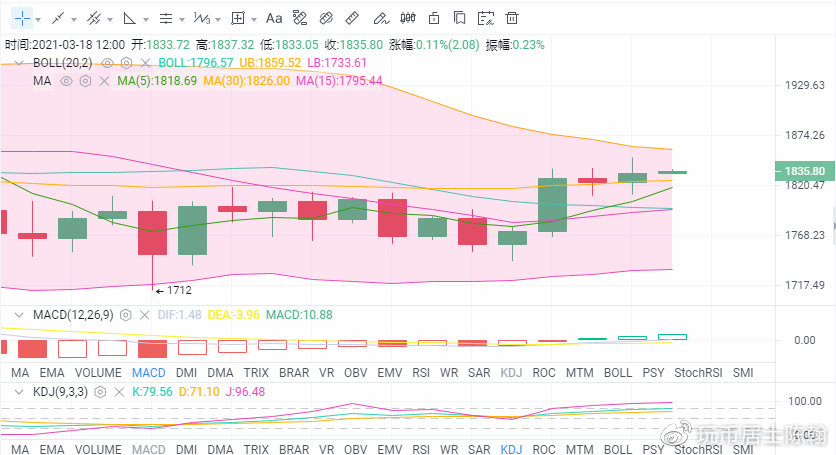Click the green 1835.80 current price label
836x455 pixels.
point(804,171)
